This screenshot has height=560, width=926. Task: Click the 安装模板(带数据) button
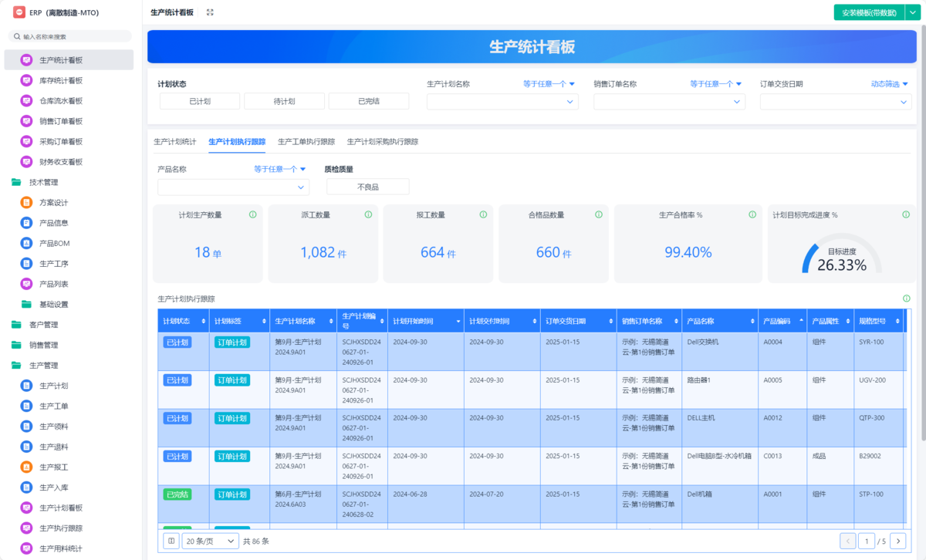click(868, 12)
